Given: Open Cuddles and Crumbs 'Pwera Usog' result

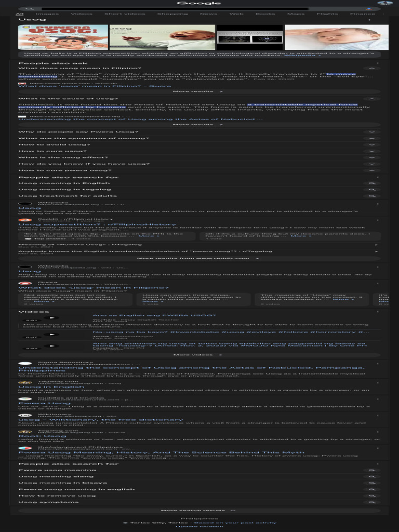Looking at the screenshot, I should pos(45,403).
